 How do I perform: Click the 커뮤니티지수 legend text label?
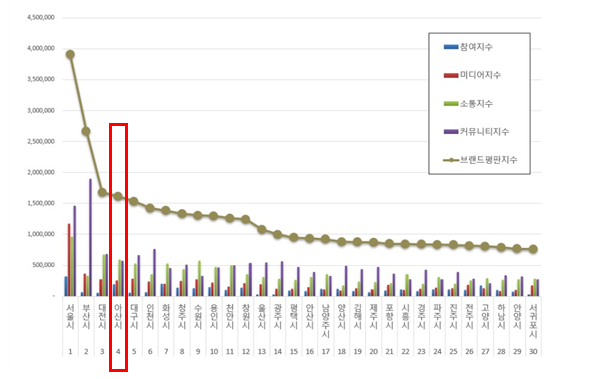point(484,132)
